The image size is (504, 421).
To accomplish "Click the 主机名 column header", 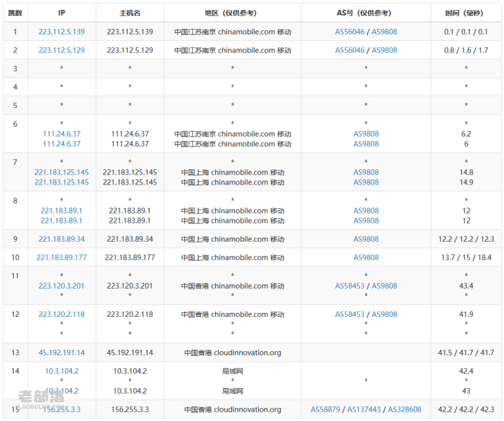I will pos(130,13).
